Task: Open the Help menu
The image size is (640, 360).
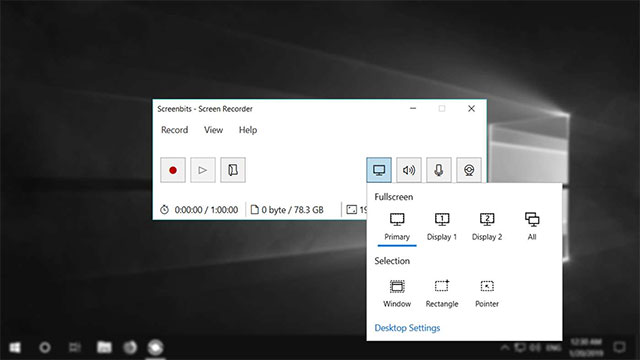Action: pyautogui.click(x=248, y=130)
